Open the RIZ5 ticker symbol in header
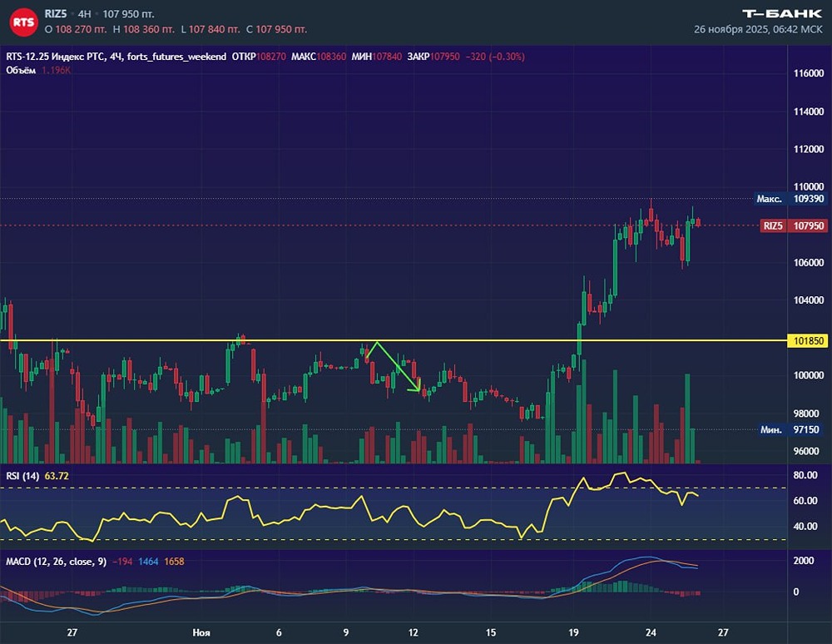The image size is (832, 644). tap(57, 14)
